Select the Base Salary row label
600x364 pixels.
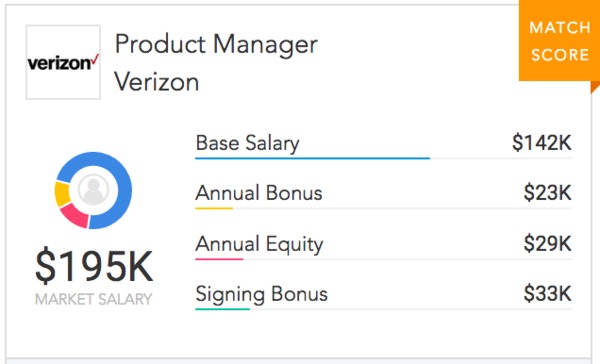click(x=247, y=144)
